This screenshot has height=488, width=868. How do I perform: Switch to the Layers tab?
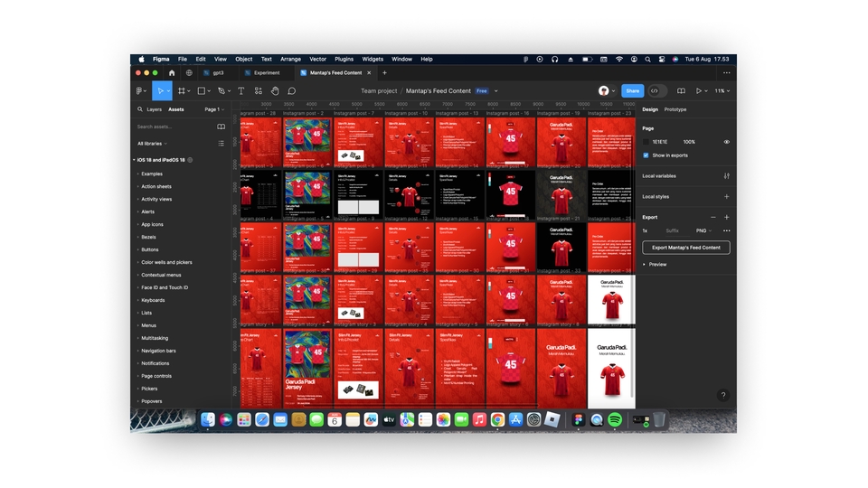(154, 109)
